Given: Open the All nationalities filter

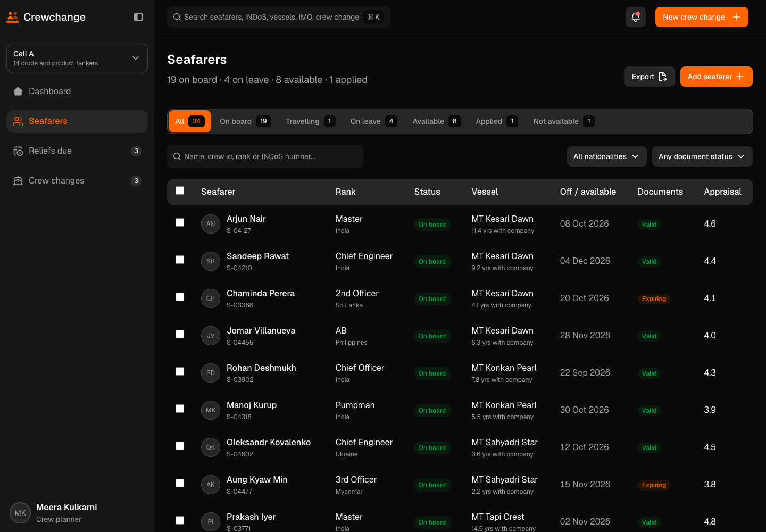Looking at the screenshot, I should [x=606, y=156].
